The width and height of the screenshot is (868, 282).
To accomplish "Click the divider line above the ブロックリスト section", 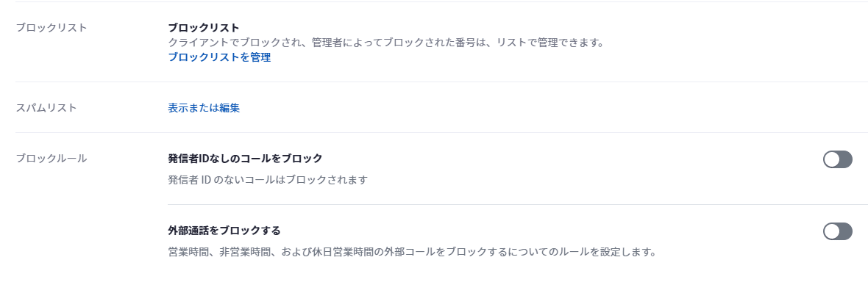I will pos(441,1).
